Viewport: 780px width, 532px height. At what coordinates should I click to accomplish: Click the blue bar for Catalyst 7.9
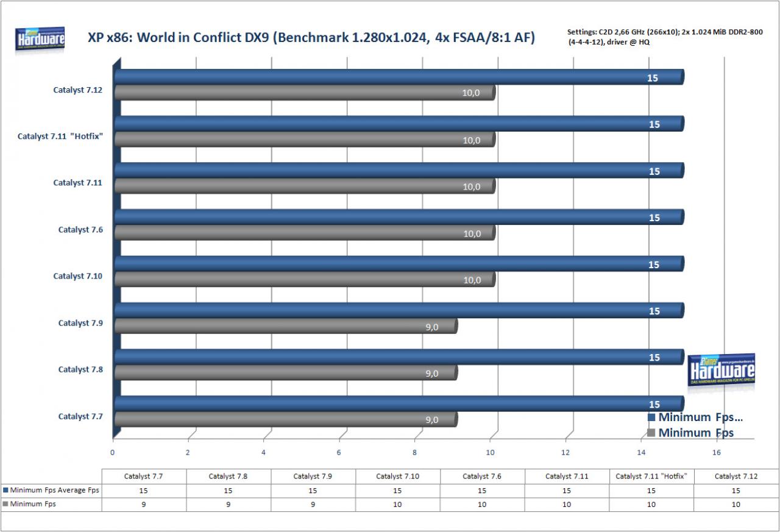pos(399,311)
